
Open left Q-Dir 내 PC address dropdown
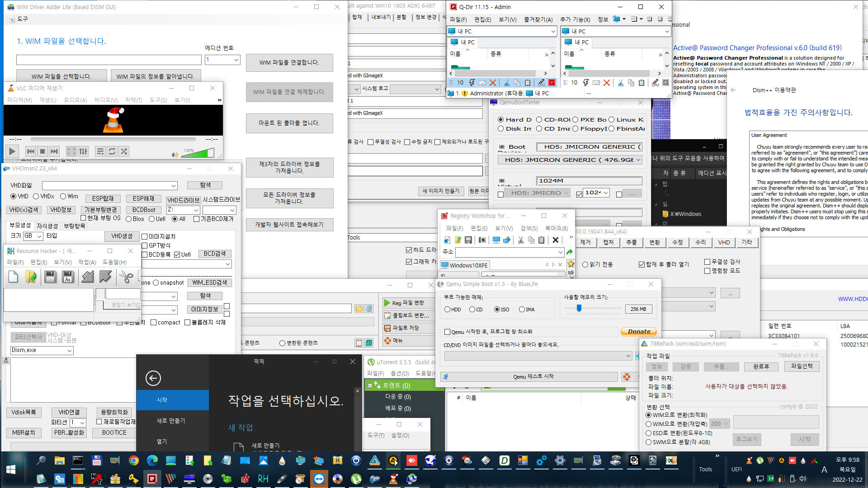point(552,31)
